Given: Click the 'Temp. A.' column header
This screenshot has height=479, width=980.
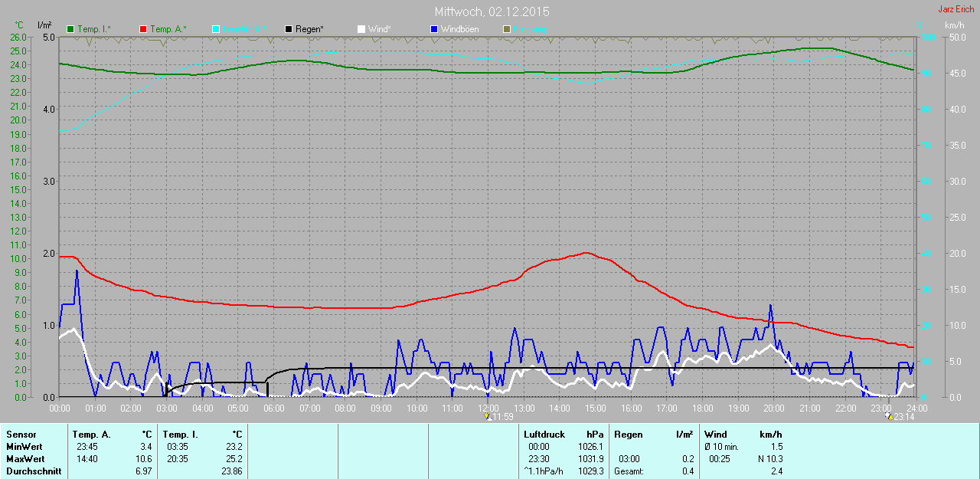Looking at the screenshot, I should point(91,435).
